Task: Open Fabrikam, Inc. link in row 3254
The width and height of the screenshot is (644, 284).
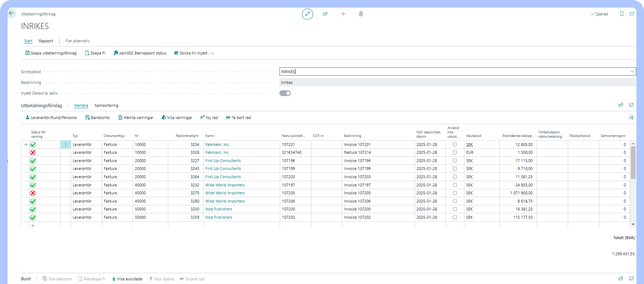Action: click(217, 145)
